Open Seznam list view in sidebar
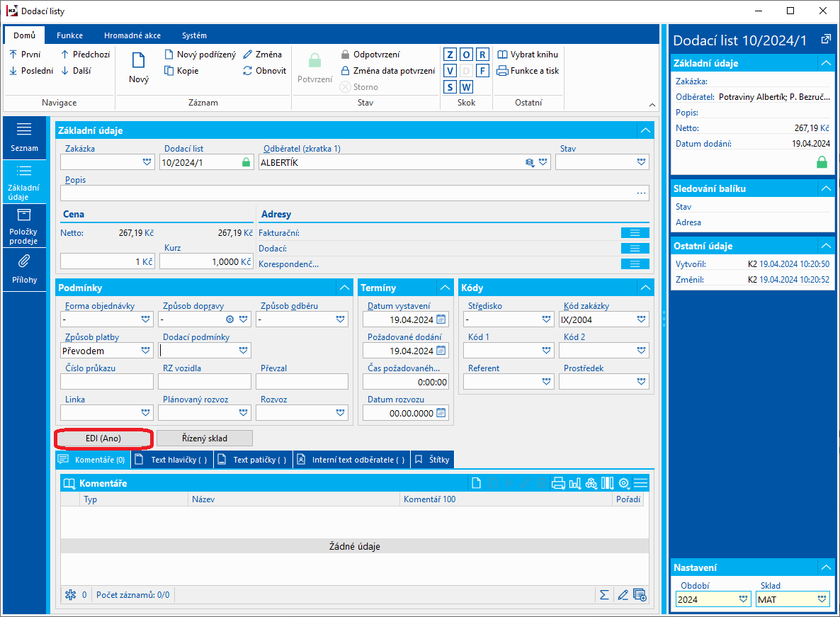 24,137
